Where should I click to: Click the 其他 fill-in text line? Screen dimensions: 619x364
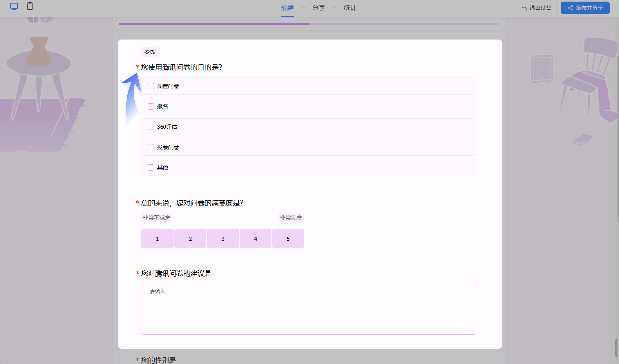195,168
